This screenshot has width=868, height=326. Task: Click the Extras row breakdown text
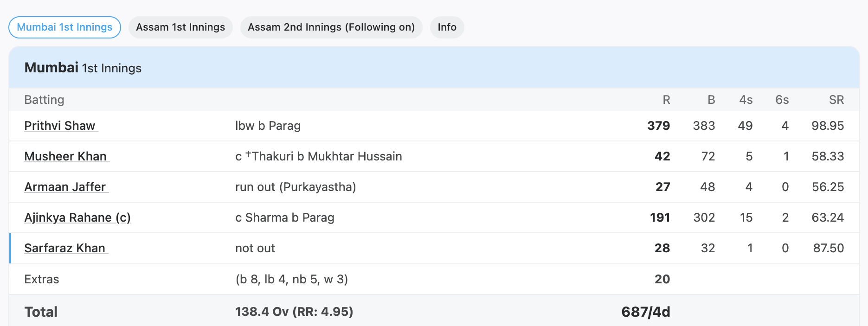(x=291, y=279)
